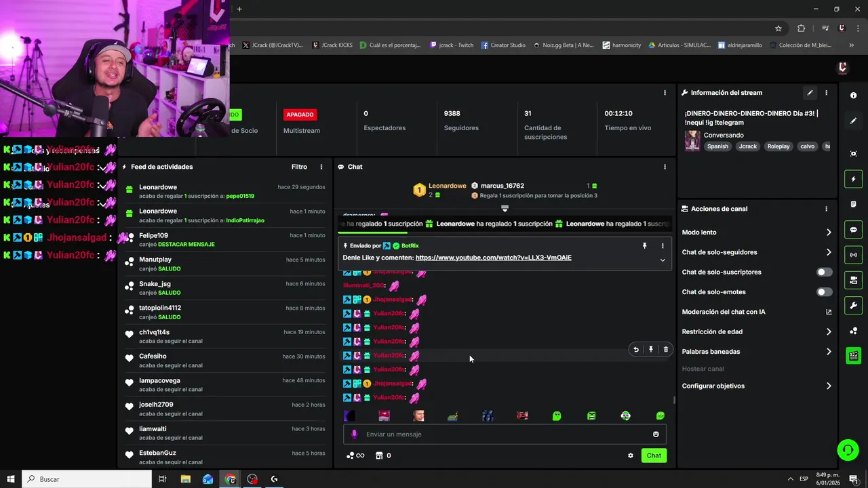Click in the Enviar un mensaje field
Viewport: 868px width, 488px height.
point(505,434)
